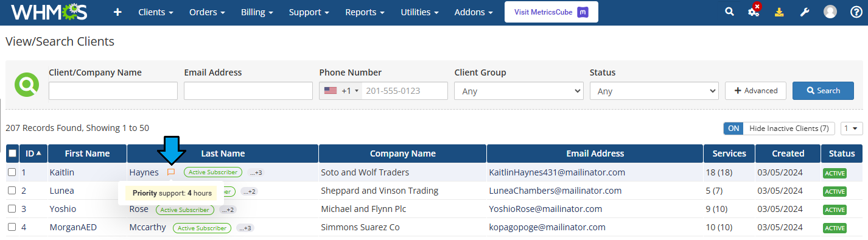Open the wrench configuration icon

[804, 12]
